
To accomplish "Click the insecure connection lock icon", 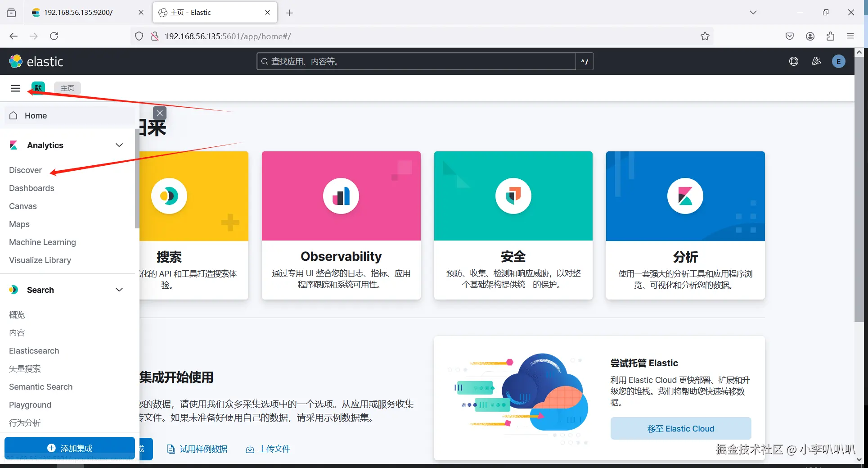I will point(155,36).
